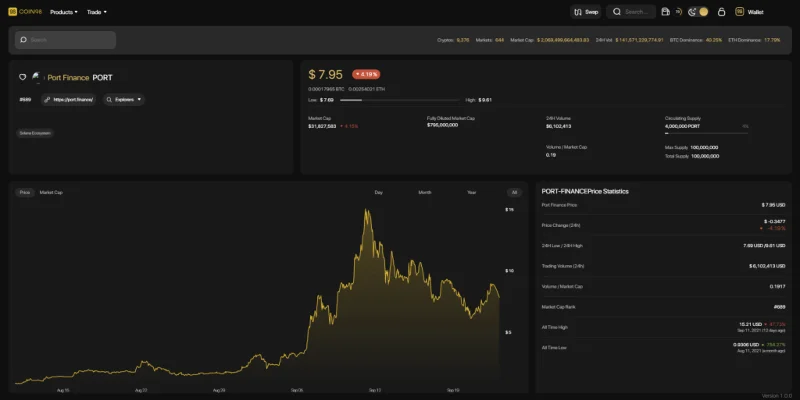The width and height of the screenshot is (800, 400).
Task: Click the $7.95 price
Action: coord(326,74)
